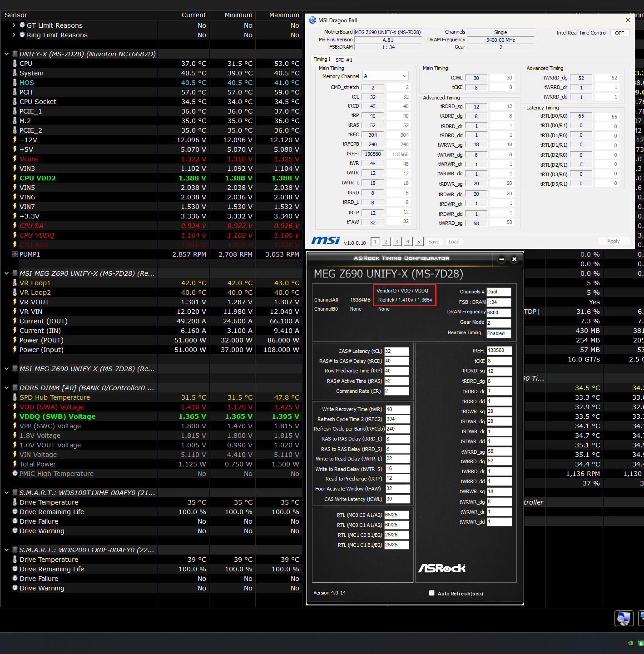The width and height of the screenshot is (644, 654).
Task: Click the thermometer icon beside M.2 row
Action: 15,121
